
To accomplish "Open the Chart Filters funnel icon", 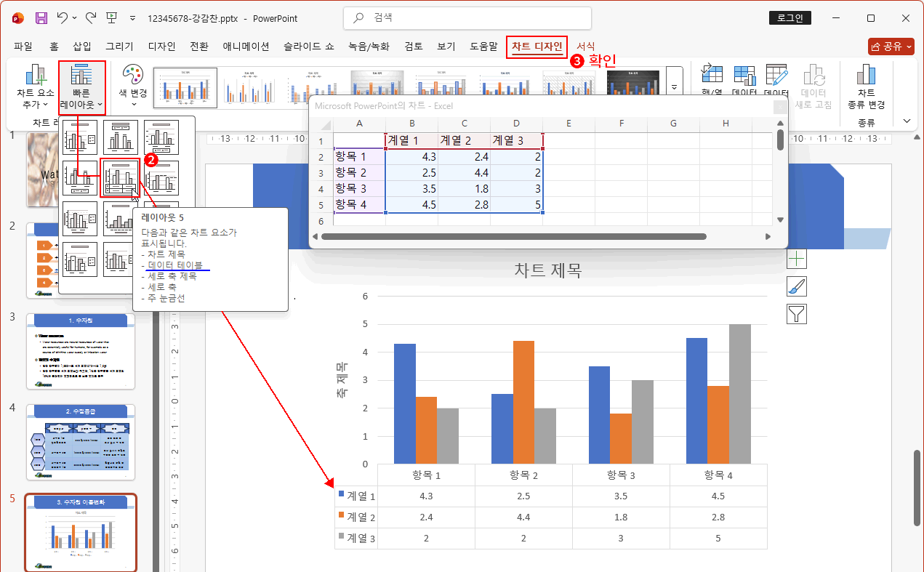I will [797, 314].
